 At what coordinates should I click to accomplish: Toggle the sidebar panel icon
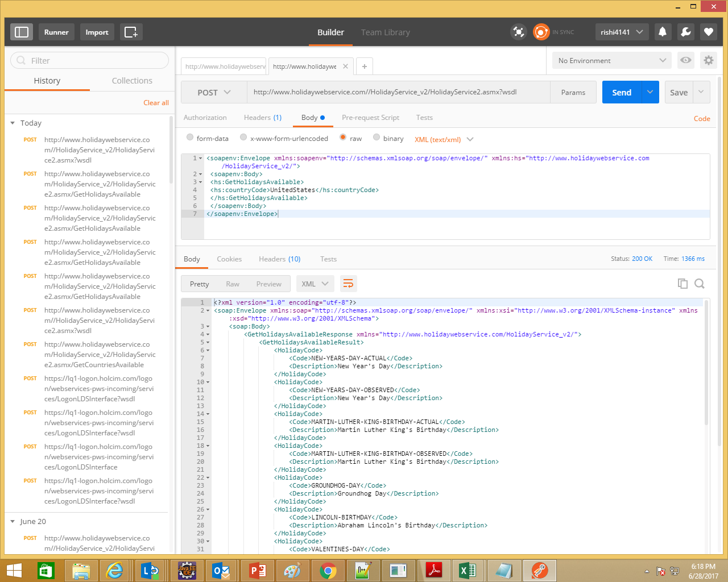(x=22, y=32)
